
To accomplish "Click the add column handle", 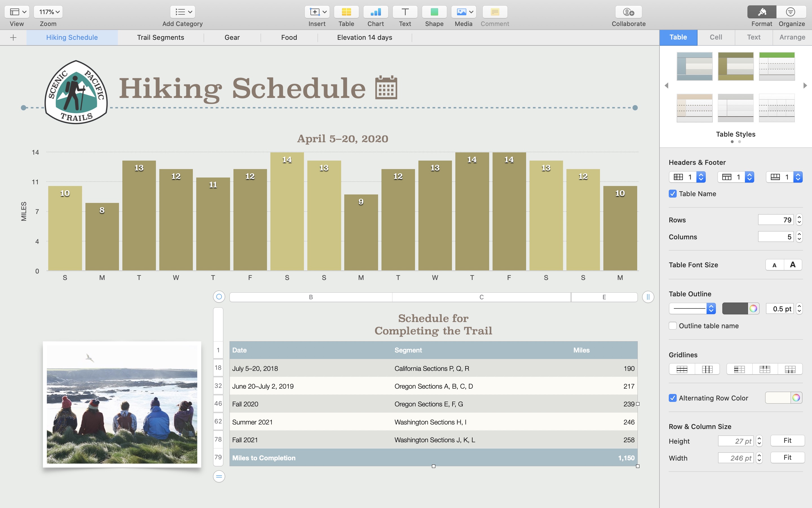I will click(648, 297).
